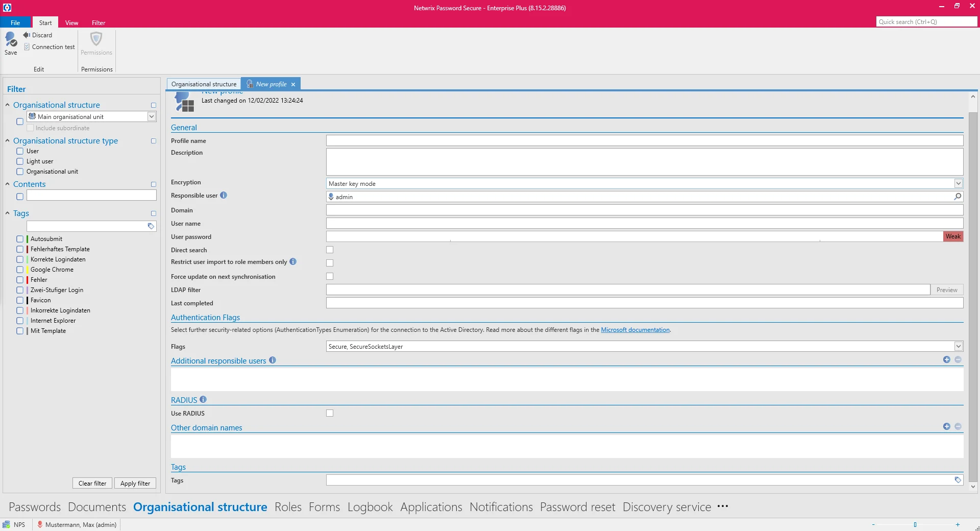
Task: Close the New profile tab
Action: 293,85
